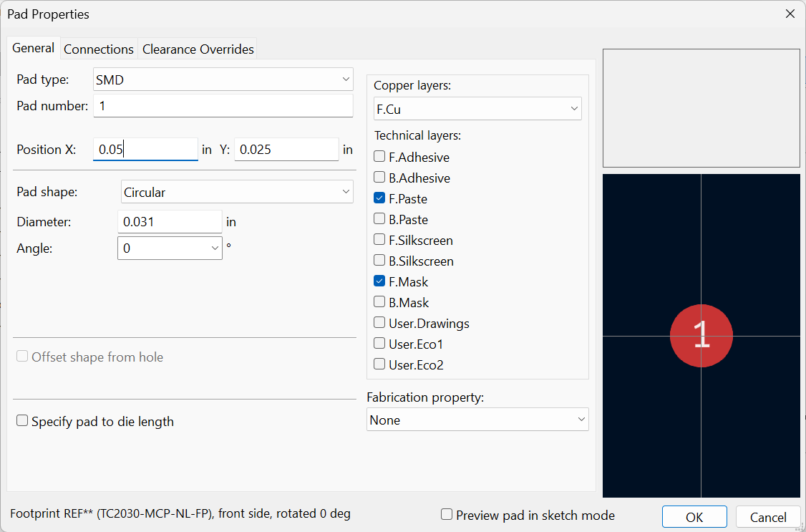Screen dimensions: 806x532
Task: Click the Pad number input field
Action: (x=223, y=106)
